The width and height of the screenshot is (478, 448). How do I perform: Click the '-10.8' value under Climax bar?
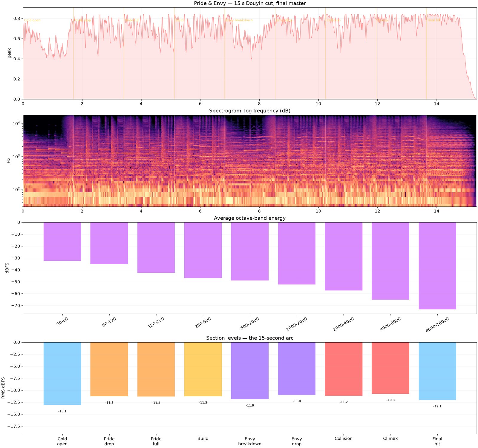[390, 400]
